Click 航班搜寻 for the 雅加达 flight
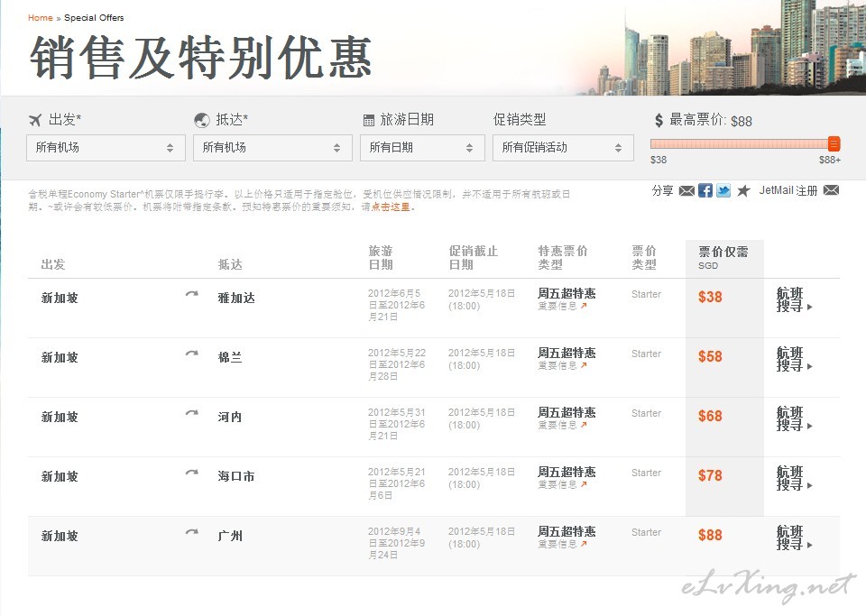Image resolution: width=866 pixels, height=616 pixels. [x=794, y=299]
